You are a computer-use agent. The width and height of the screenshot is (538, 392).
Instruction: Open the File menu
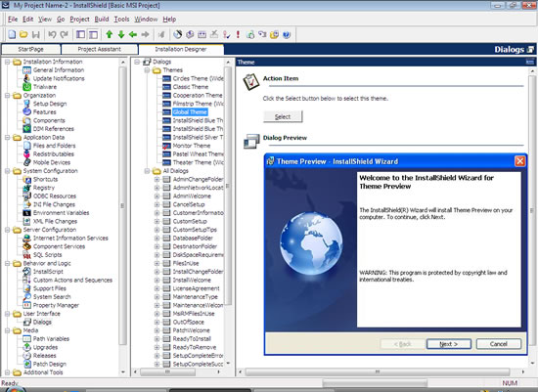(13, 20)
